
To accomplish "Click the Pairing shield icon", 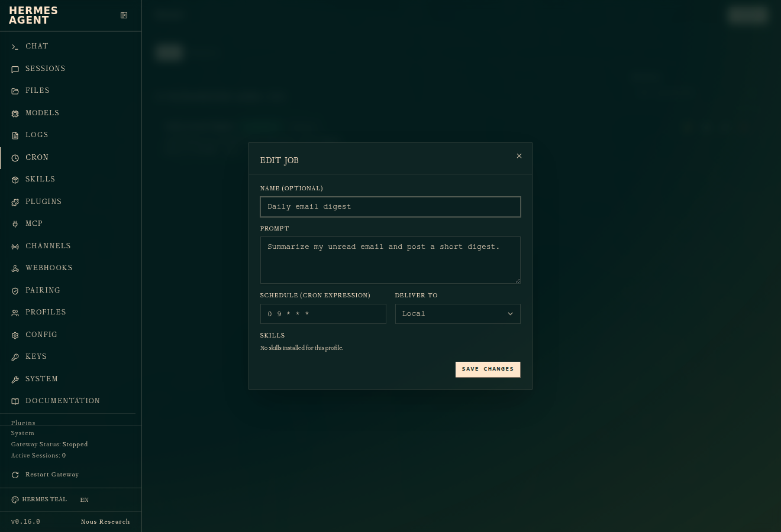I will point(15,291).
